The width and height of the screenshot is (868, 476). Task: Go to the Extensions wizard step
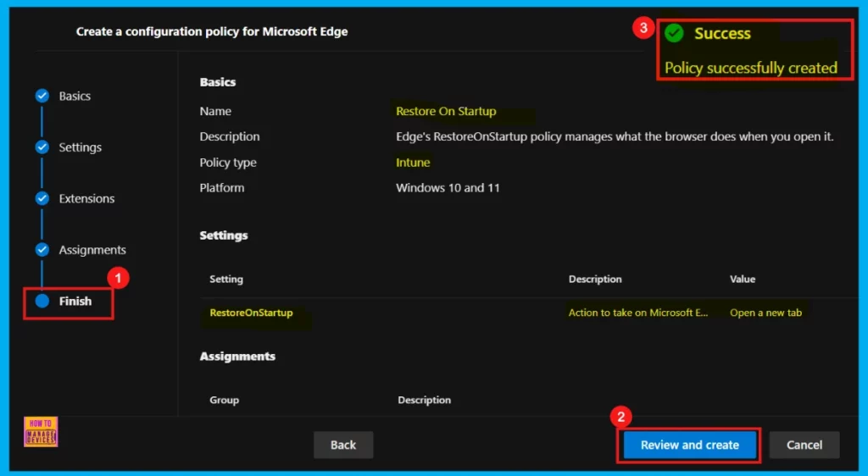pyautogui.click(x=87, y=198)
